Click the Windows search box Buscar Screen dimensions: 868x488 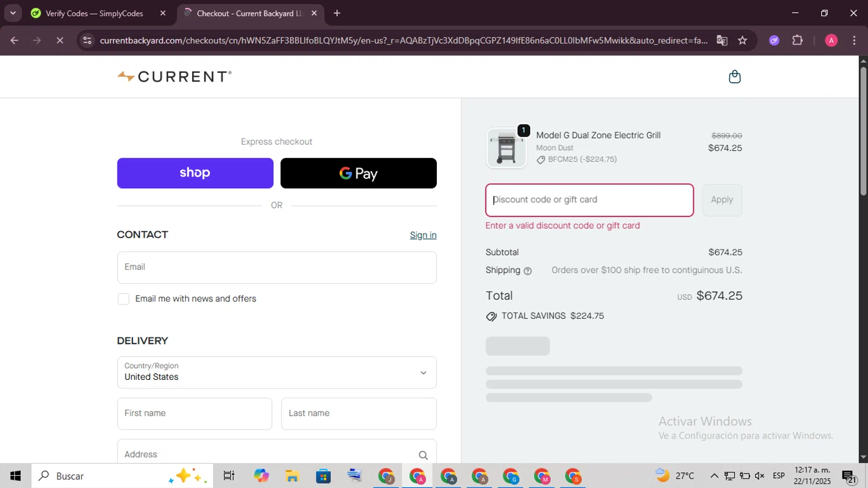pyautogui.click(x=122, y=476)
